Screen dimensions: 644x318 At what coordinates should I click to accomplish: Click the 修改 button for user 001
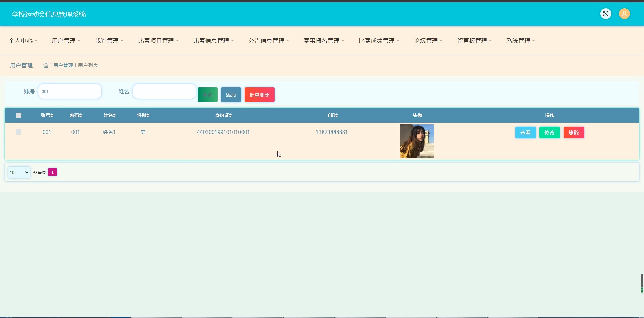(550, 132)
